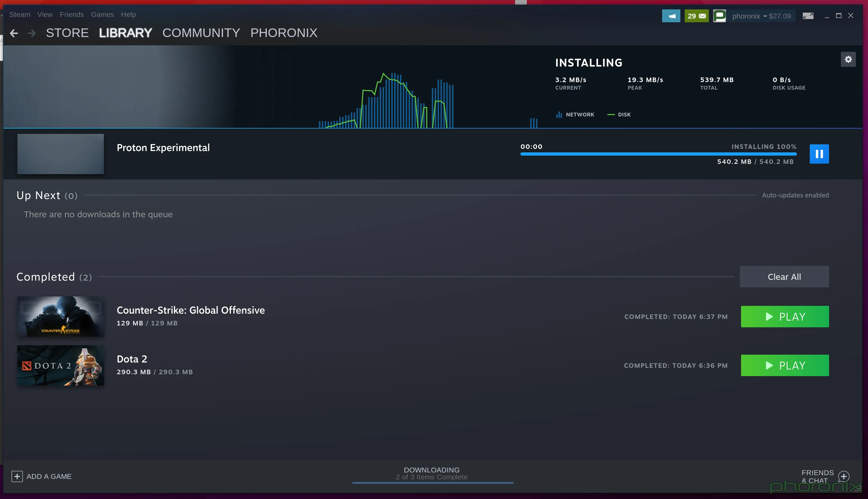Viewport: 868px width, 499px height.
Task: Open the 29 inbox notifications
Action: coord(696,16)
